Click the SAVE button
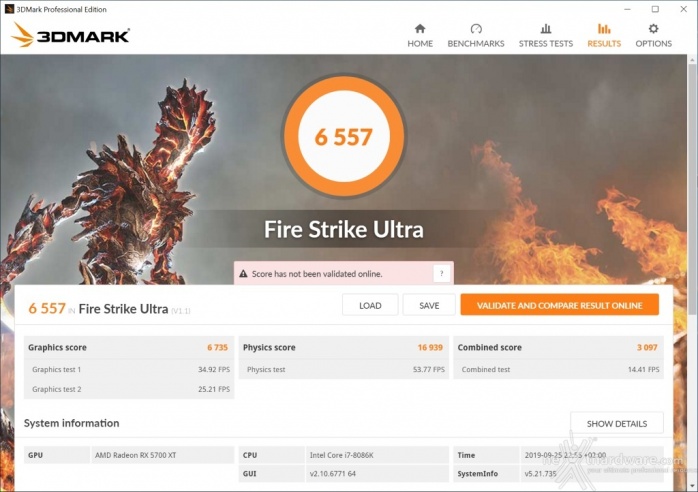The height and width of the screenshot is (492, 698). click(x=429, y=305)
